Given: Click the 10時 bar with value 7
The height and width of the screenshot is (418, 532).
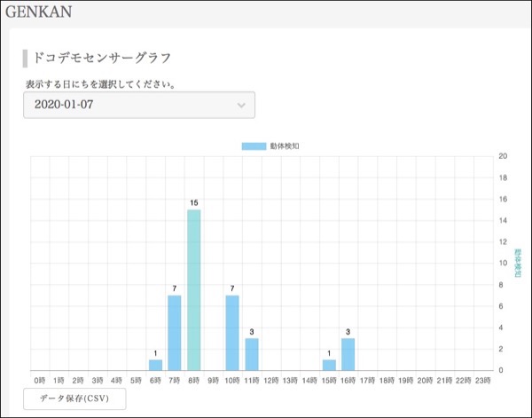Looking at the screenshot, I should pos(232,332).
